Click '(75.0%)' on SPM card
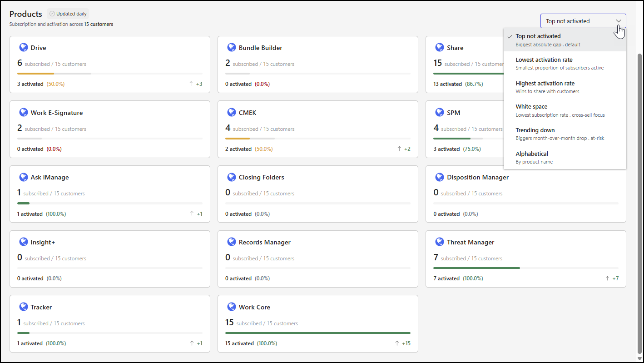The width and height of the screenshot is (644, 363). tap(472, 149)
